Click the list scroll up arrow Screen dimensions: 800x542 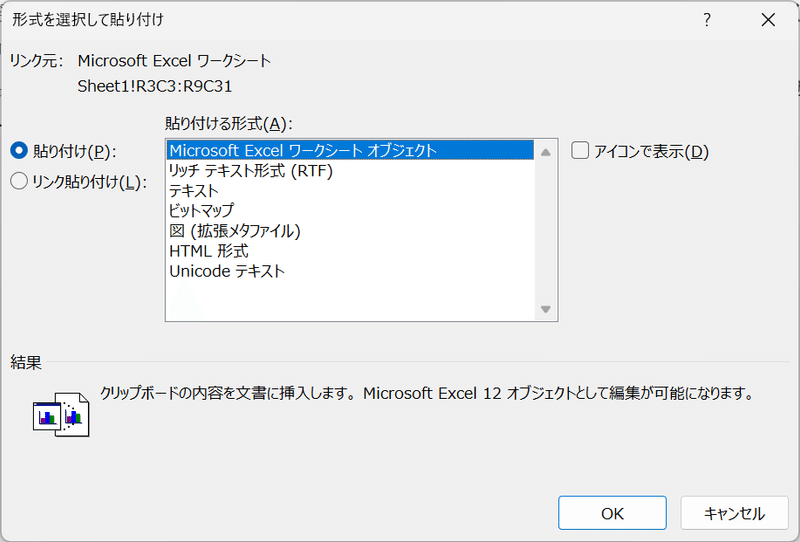[545, 152]
